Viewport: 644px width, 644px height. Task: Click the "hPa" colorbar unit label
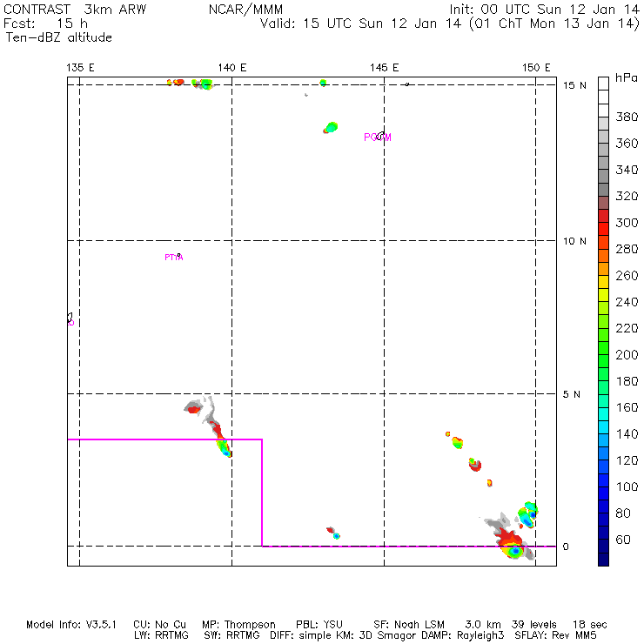point(627,78)
